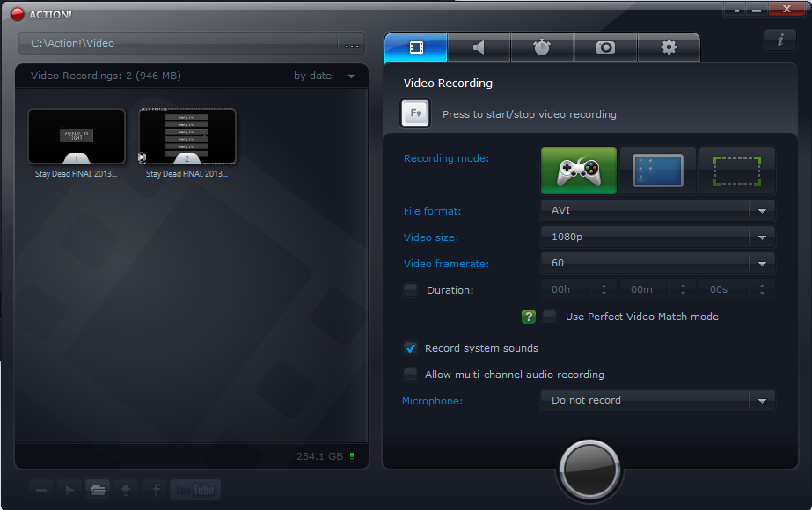Browse output folder with ellipsis button

[352, 44]
